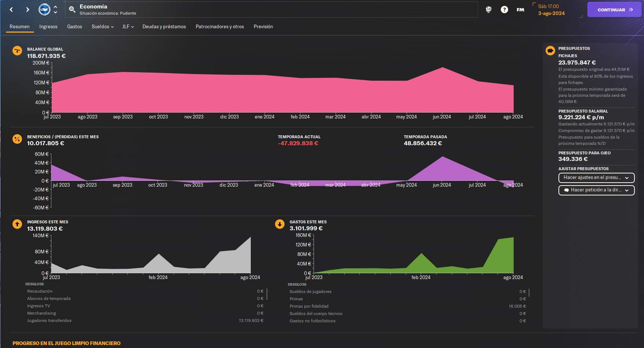Viewport: 644px width, 348px height.
Task: Click the Beneficios percent icon
Action: point(17,139)
